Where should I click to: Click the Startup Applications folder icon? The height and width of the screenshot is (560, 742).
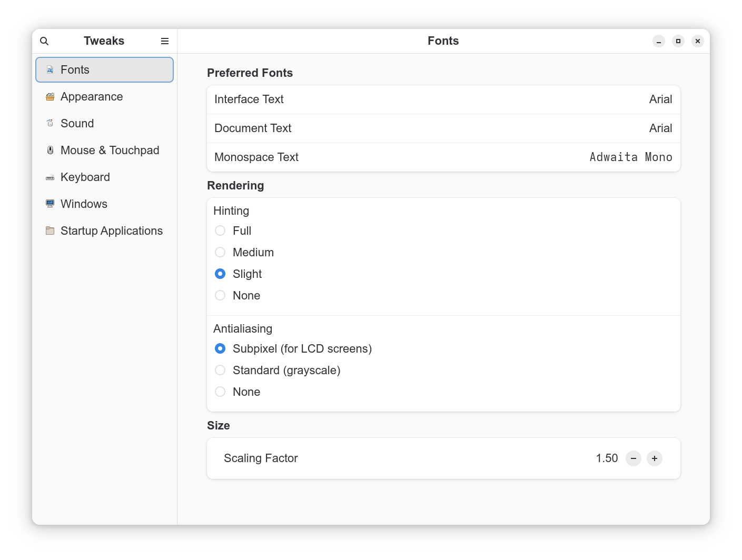coord(50,231)
